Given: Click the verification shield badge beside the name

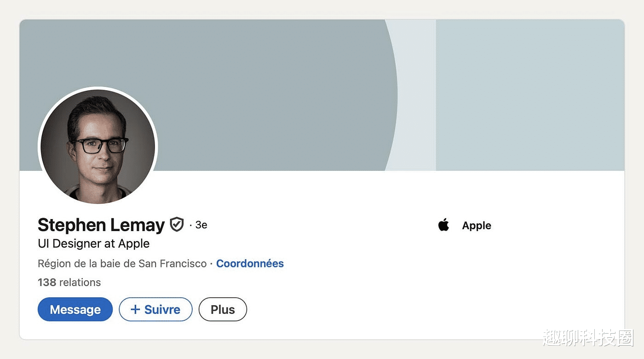Looking at the screenshot, I should pyautogui.click(x=177, y=225).
